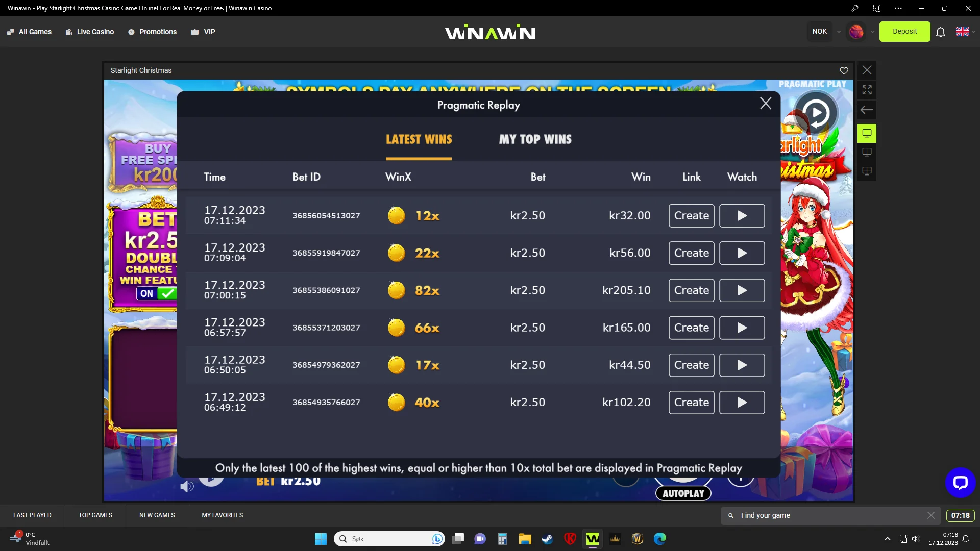Switch to the LATEST WINS tab
The image size is (980, 551).
pos(419,139)
